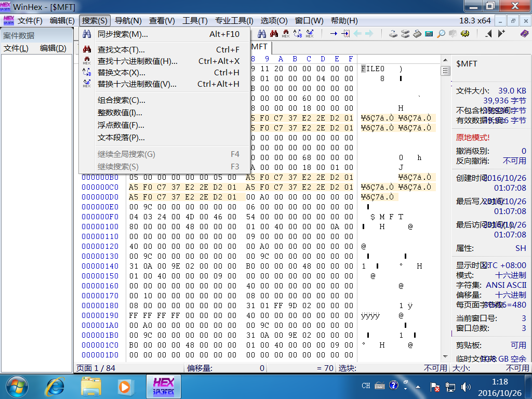Open the 文件(F) menu
532x399 pixels.
[x=30, y=21]
